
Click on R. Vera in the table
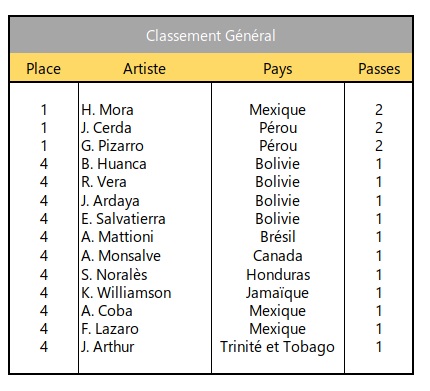[x=104, y=182]
